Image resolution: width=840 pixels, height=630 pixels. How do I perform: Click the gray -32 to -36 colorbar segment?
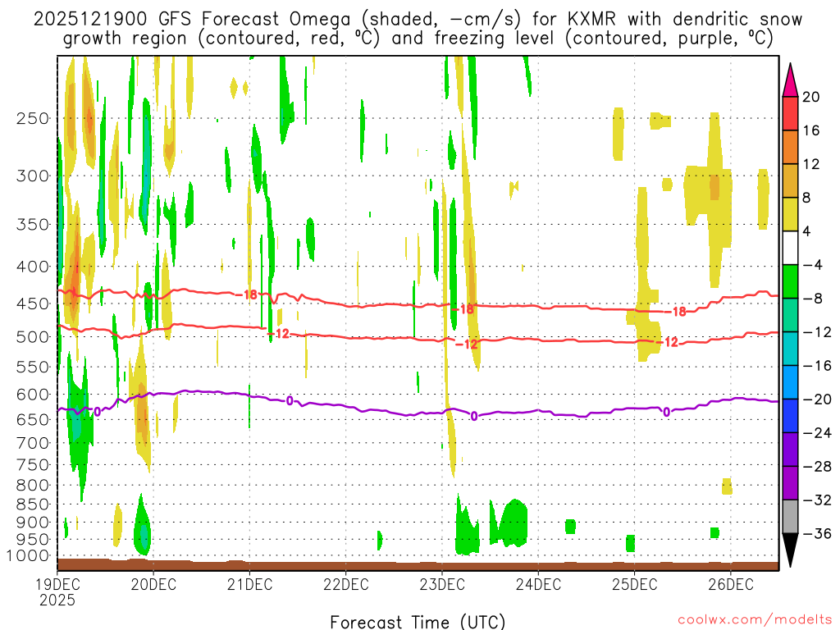(790, 517)
